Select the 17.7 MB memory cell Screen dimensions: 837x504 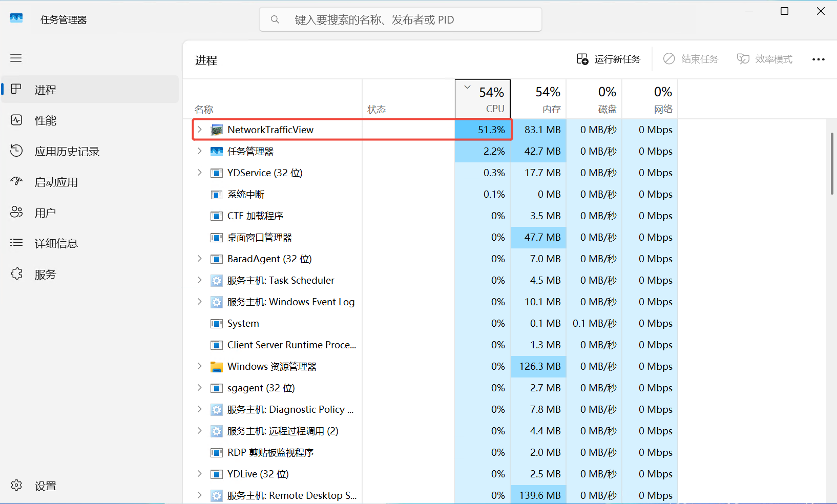pos(538,173)
